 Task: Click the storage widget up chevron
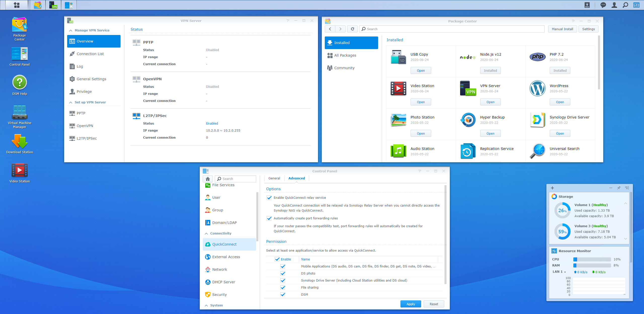point(626,203)
